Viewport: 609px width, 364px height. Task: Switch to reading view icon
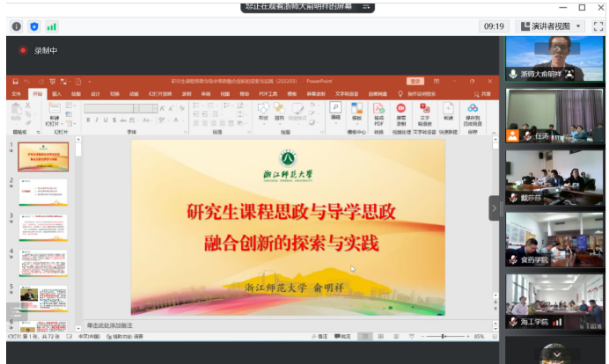pyautogui.click(x=396, y=337)
